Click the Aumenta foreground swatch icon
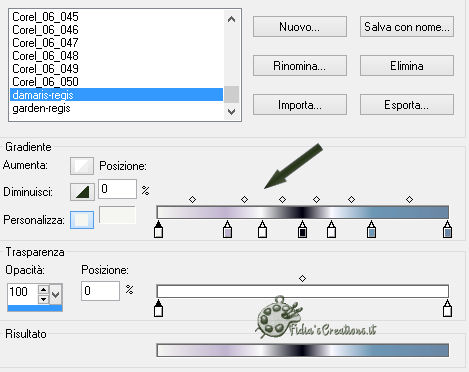 click(82, 166)
